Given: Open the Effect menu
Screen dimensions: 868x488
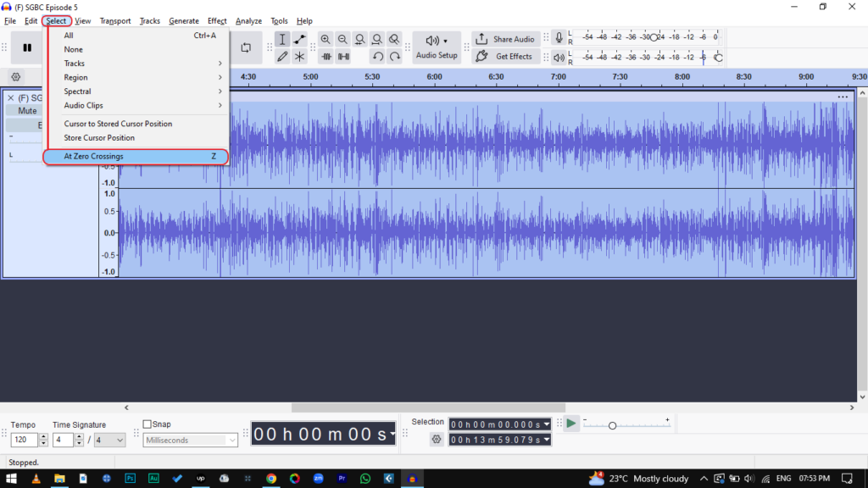Looking at the screenshot, I should [217, 21].
